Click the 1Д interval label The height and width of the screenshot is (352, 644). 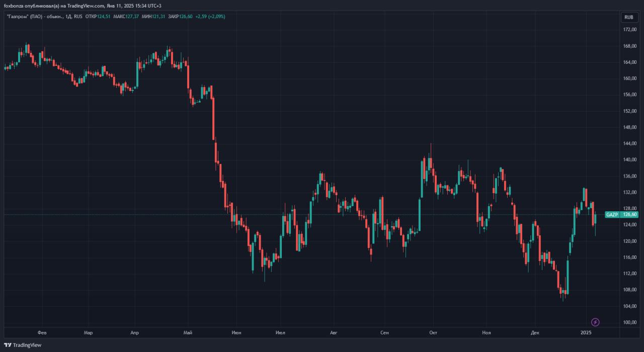pyautogui.click(x=68, y=17)
